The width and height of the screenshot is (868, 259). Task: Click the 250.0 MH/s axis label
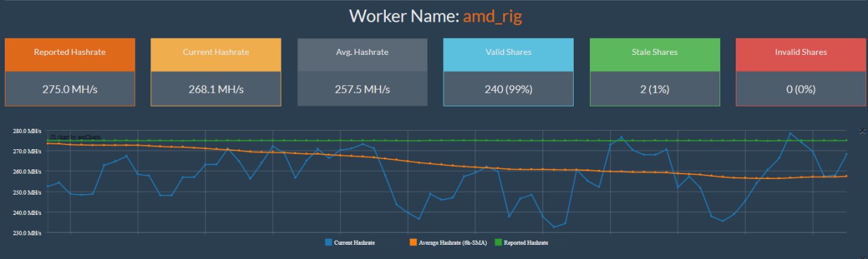tap(27, 192)
